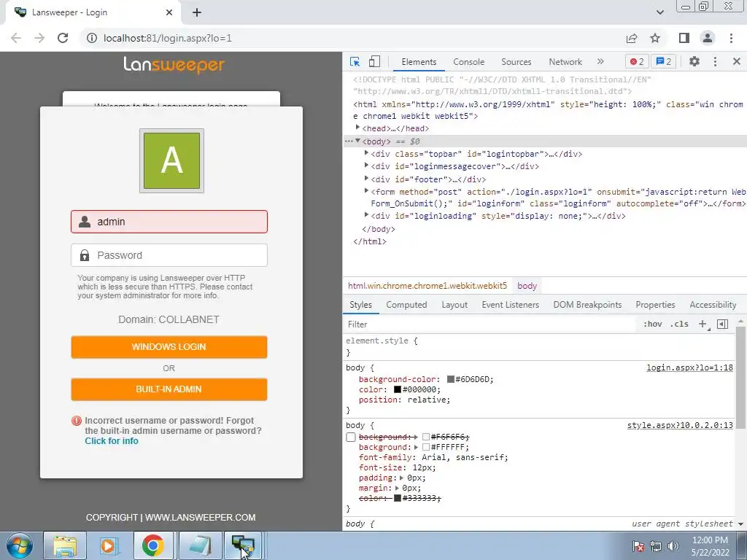
Task: Toggle the device toolbar icon
Action: point(374,61)
